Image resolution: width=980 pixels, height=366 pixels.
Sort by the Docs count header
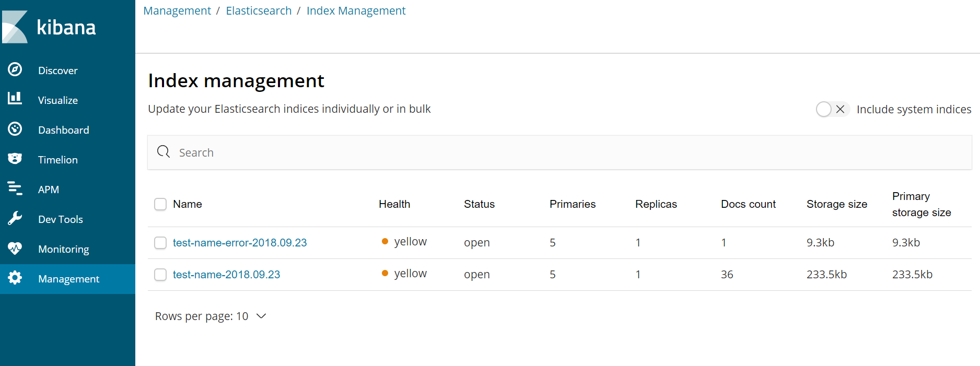click(x=748, y=204)
